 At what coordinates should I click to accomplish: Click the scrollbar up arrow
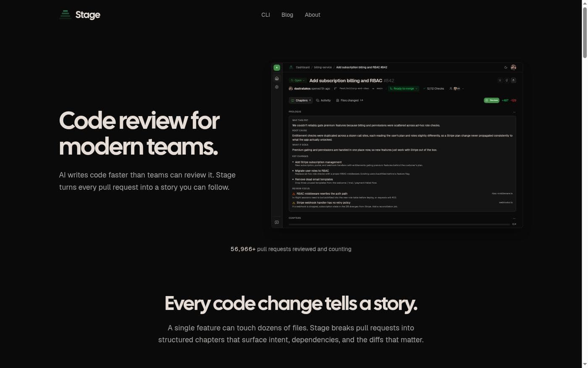tap(585, 3)
